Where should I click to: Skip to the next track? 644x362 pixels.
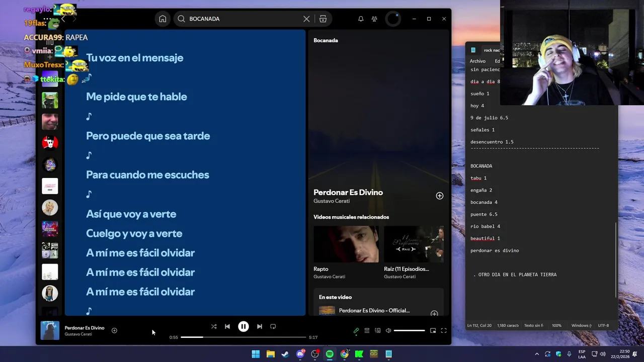[x=259, y=326]
